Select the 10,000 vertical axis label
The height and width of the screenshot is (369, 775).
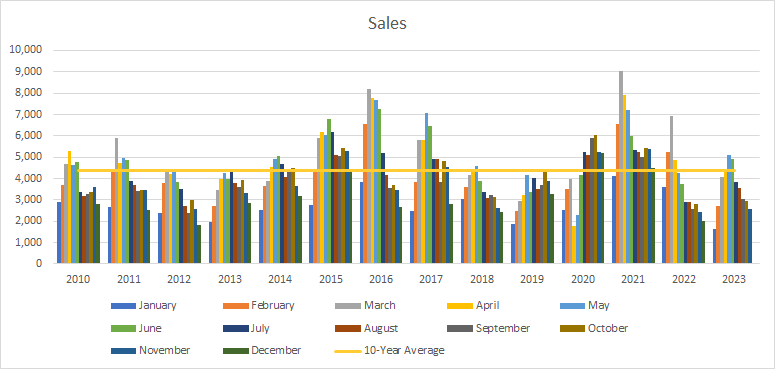[x=27, y=50]
